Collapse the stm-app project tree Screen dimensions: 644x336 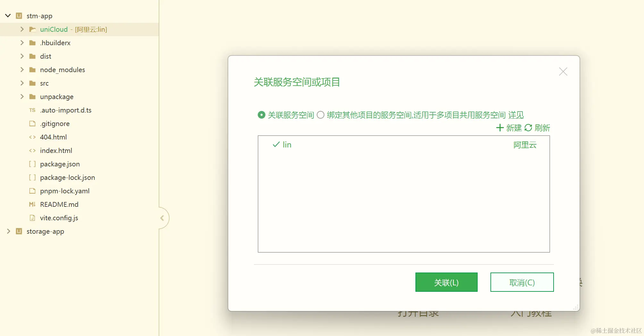coord(8,15)
